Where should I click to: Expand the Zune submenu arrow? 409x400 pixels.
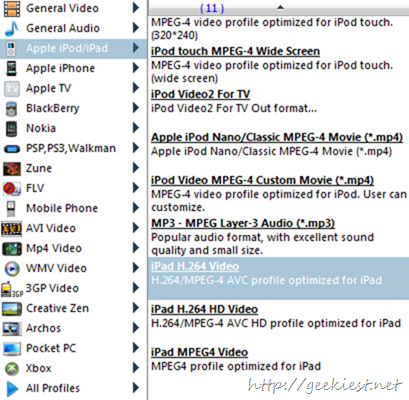[x=135, y=168]
